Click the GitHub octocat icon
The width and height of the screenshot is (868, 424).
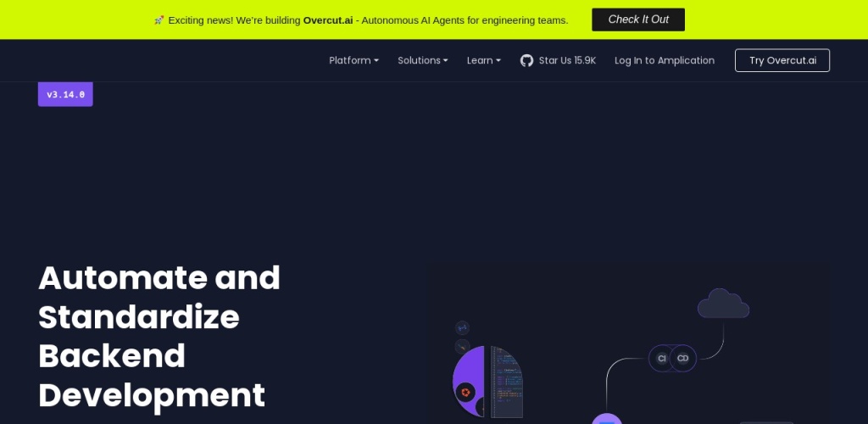[526, 60]
